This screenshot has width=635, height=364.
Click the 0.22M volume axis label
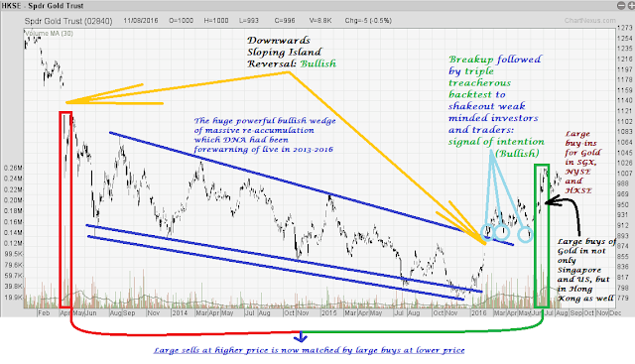(x=13, y=189)
